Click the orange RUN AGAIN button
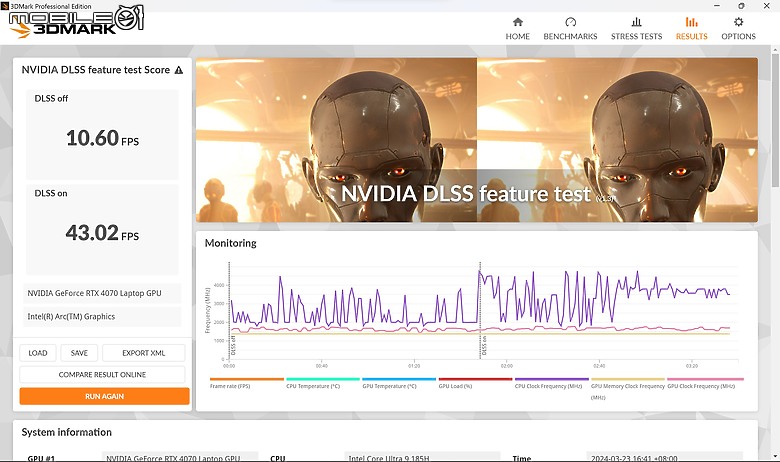 tap(104, 396)
